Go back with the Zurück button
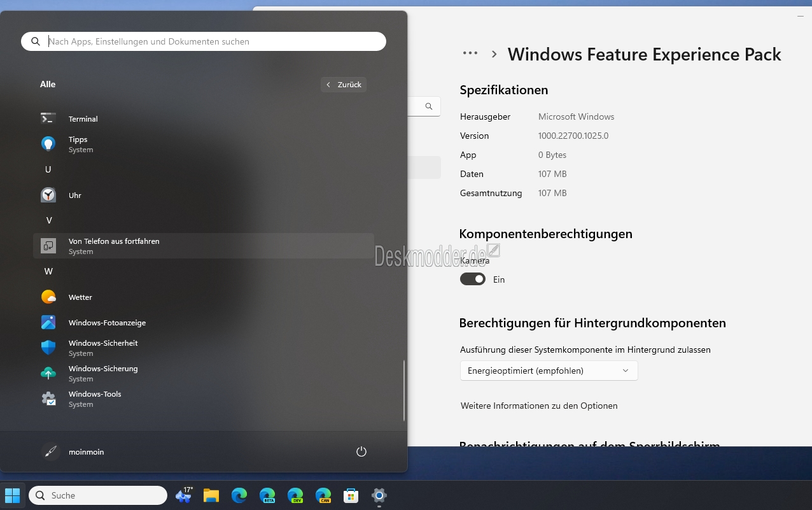Viewport: 812px width, 510px height. (x=344, y=85)
